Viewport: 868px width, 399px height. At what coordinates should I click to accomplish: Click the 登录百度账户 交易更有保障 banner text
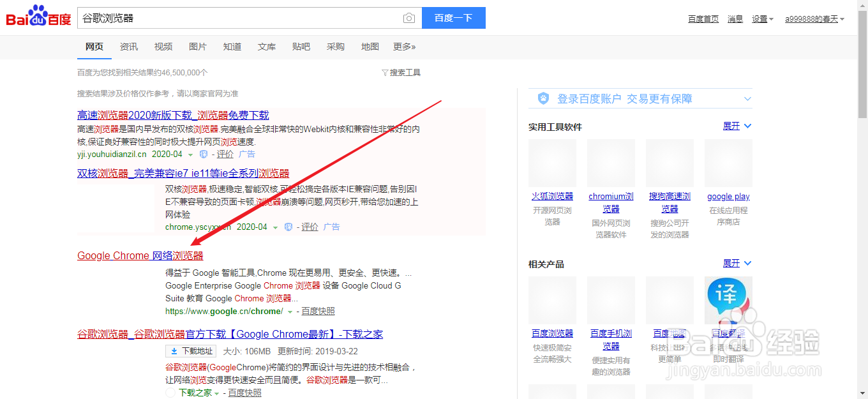tap(625, 99)
